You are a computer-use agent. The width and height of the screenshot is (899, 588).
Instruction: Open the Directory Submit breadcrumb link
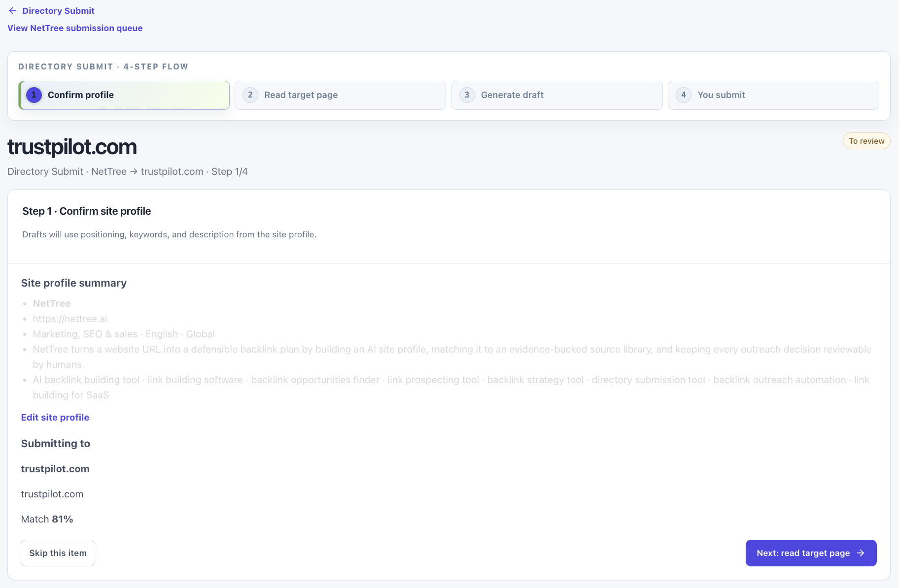tap(58, 11)
